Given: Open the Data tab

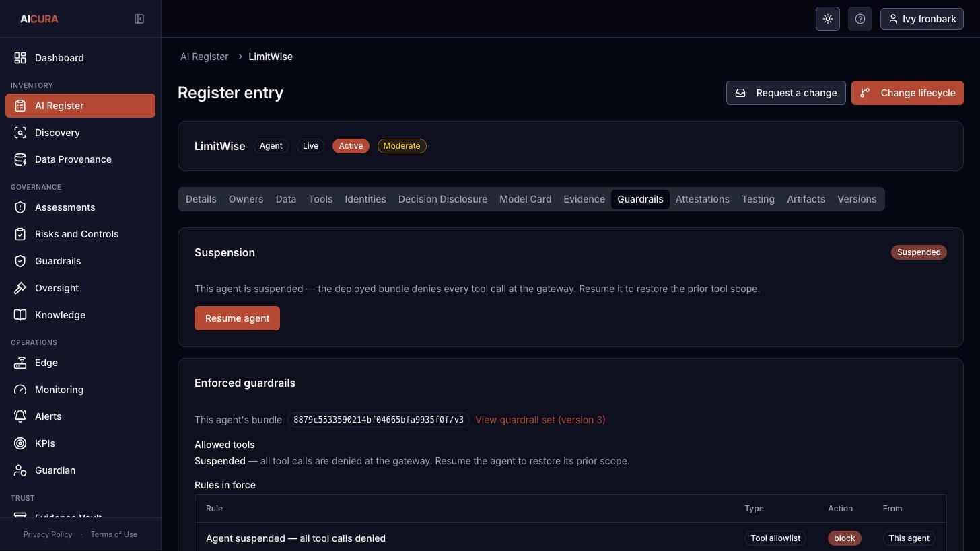Looking at the screenshot, I should (x=286, y=199).
